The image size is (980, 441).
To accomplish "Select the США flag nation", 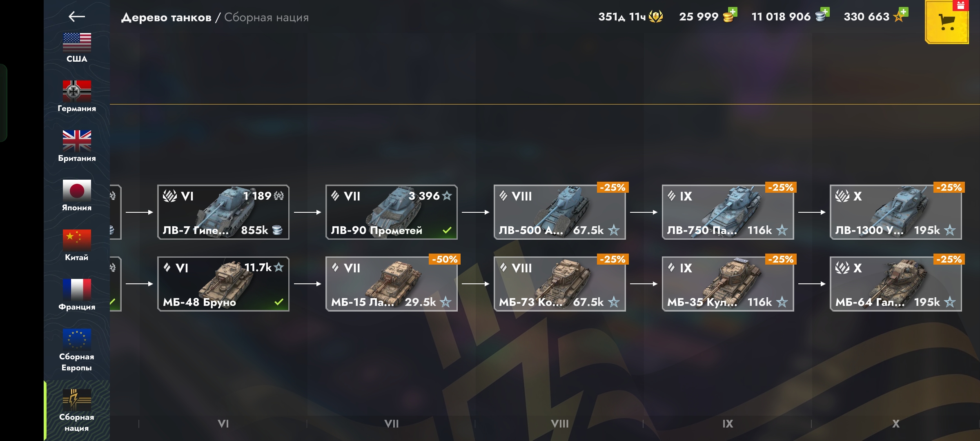I will point(77,47).
